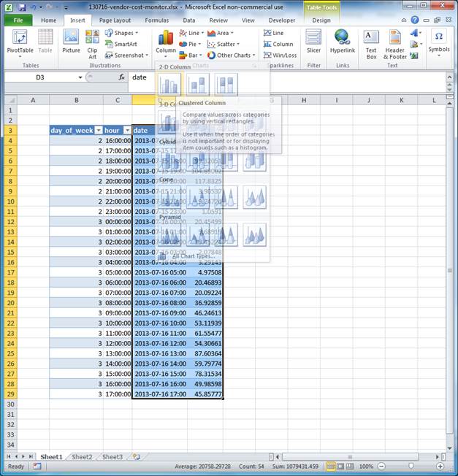Click the Header & Footer icon
This screenshot has height=476, width=458.
pyautogui.click(x=395, y=41)
